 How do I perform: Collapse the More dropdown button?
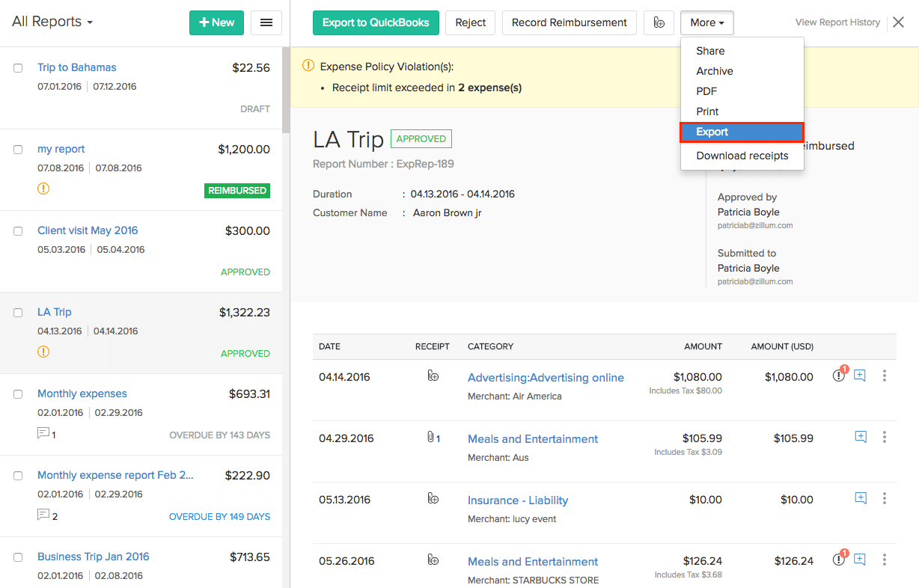pyautogui.click(x=706, y=22)
